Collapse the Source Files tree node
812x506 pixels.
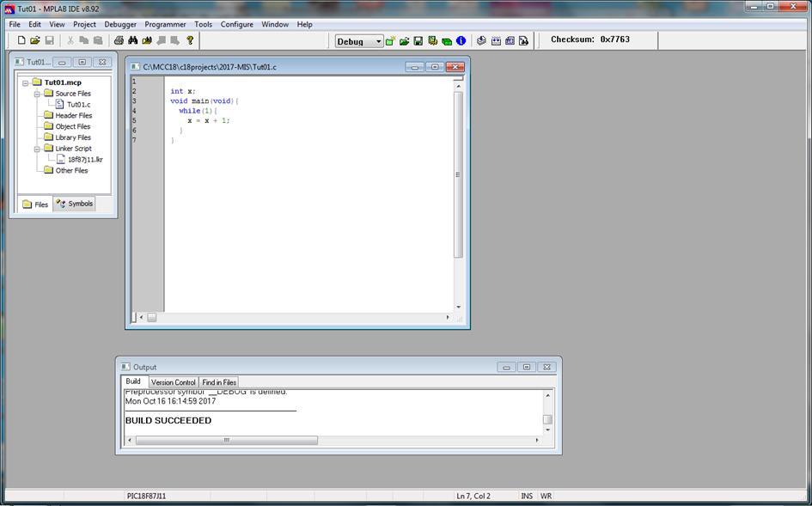pyautogui.click(x=37, y=94)
